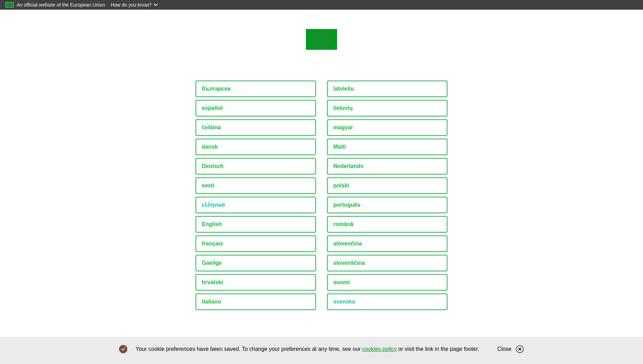
Task: Select français language
Action: tap(256, 244)
